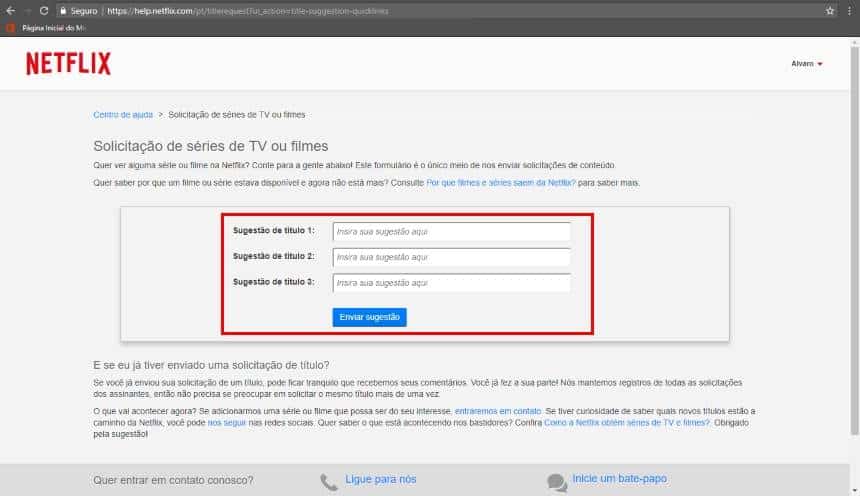Click the Sugestão de título 2 label

[274, 256]
